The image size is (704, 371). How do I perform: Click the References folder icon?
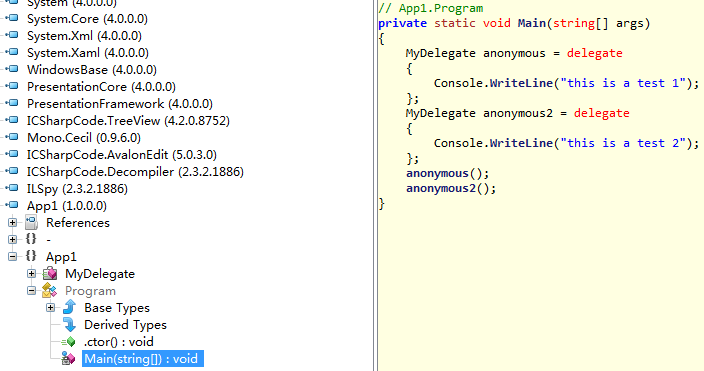31,222
